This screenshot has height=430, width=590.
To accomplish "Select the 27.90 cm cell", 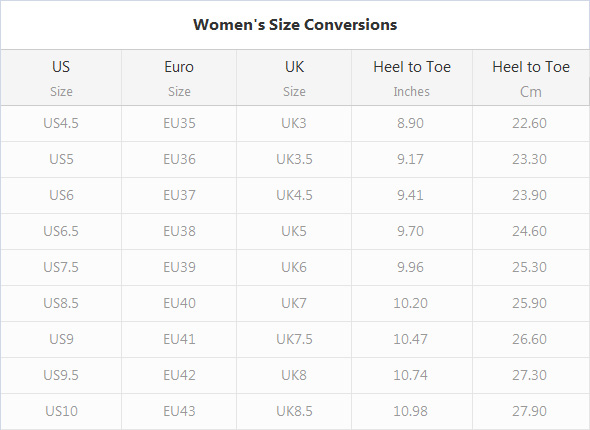I will click(529, 411).
